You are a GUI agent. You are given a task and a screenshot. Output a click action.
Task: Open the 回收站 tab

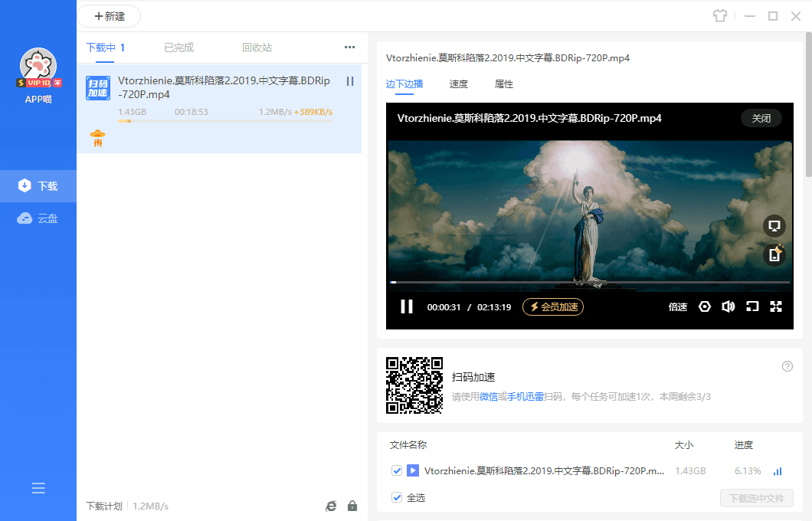[x=257, y=48]
